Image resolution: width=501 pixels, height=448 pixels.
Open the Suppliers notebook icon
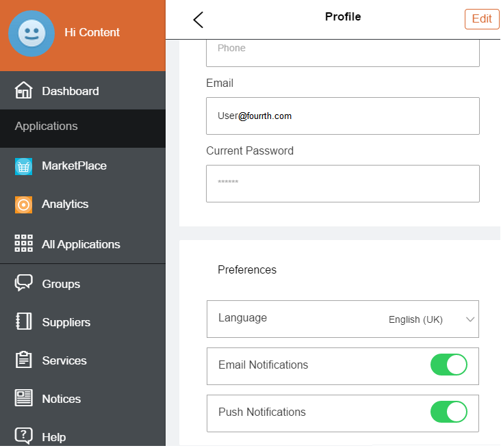24,322
